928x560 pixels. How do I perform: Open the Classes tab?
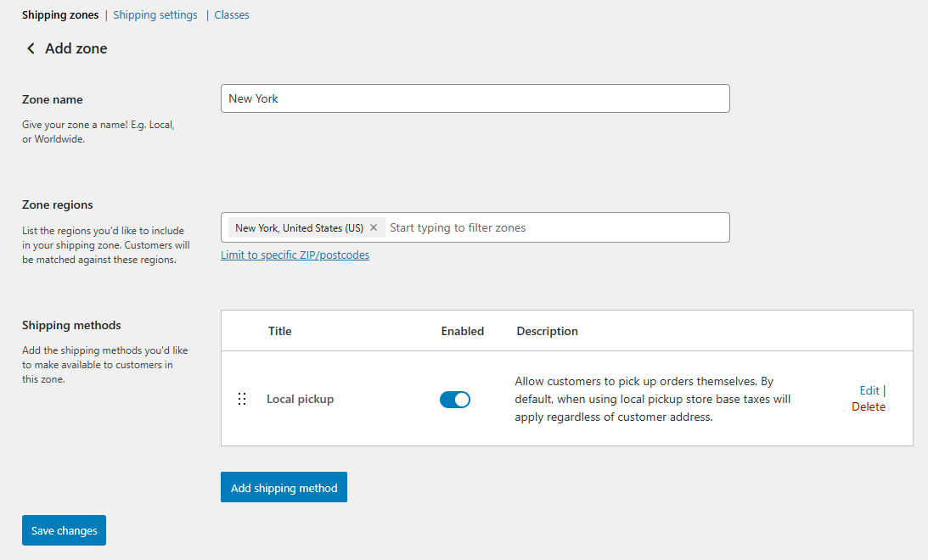tap(232, 14)
